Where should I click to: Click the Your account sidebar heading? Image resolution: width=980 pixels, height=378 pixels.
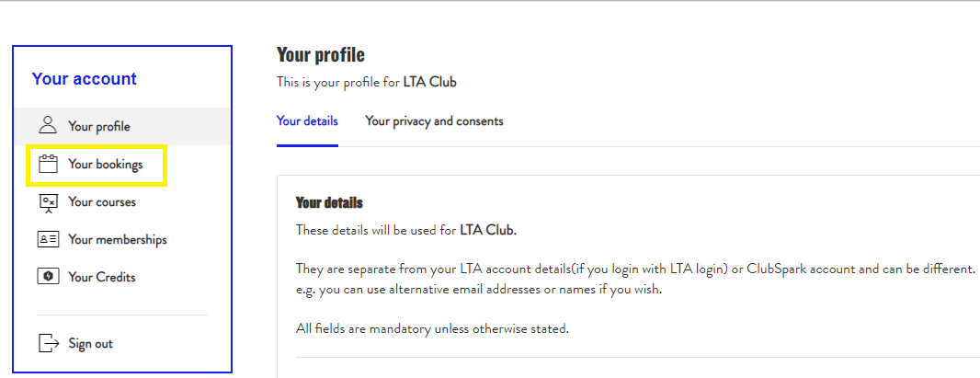[85, 79]
